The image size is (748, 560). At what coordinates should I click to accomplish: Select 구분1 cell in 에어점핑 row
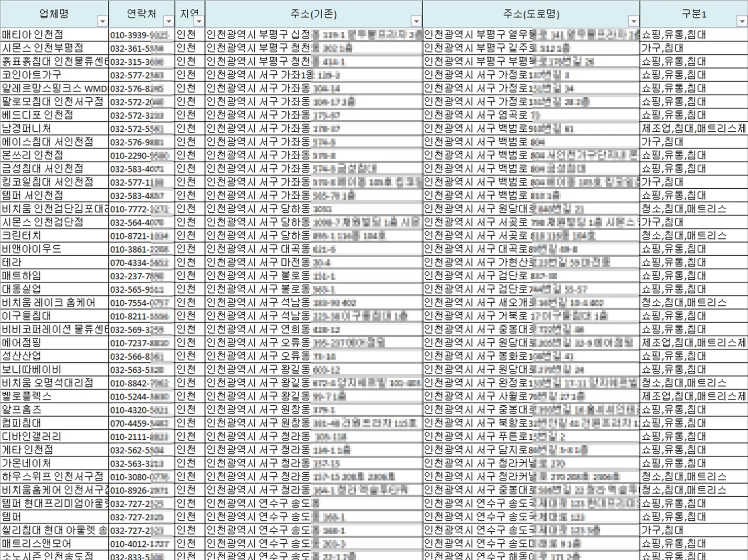(x=694, y=343)
